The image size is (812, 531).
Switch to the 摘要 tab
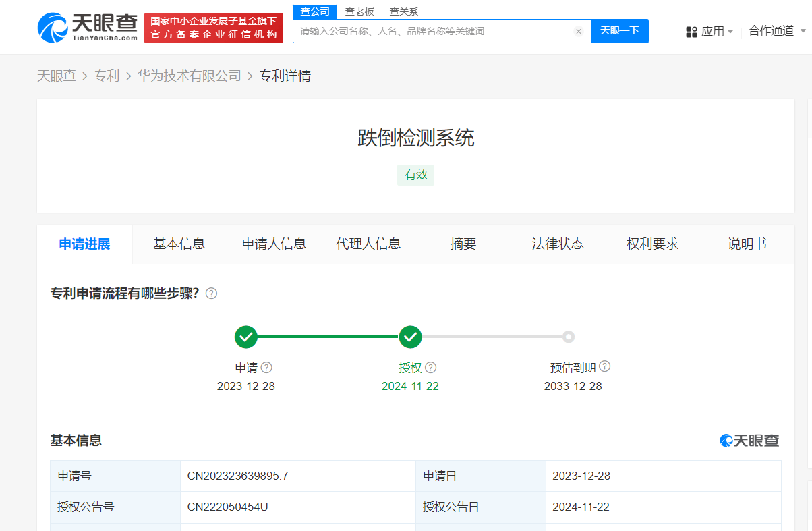tap(463, 244)
